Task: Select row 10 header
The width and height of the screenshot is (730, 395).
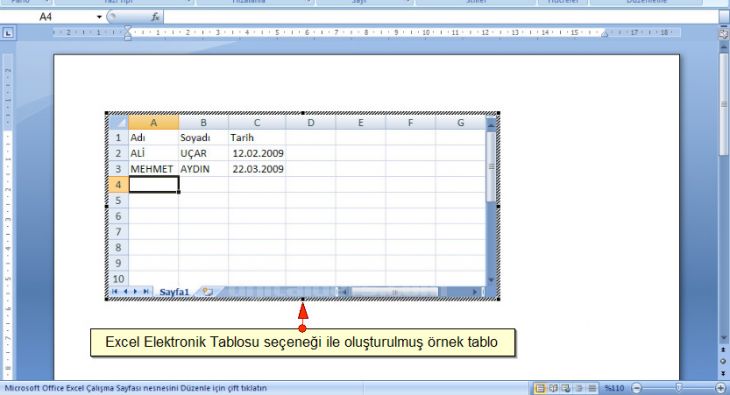Action: pos(118,279)
